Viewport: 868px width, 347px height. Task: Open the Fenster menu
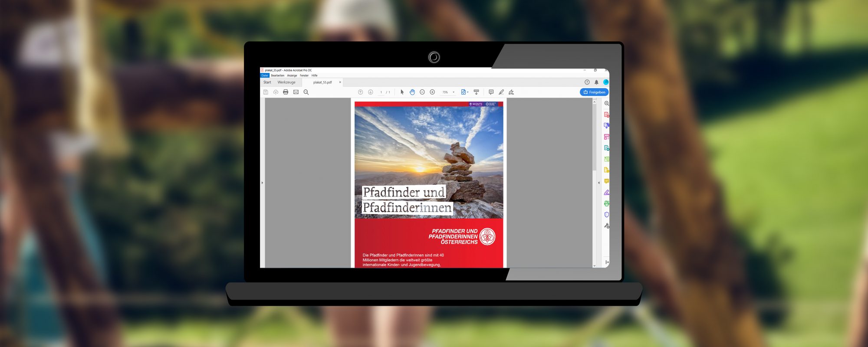[304, 75]
